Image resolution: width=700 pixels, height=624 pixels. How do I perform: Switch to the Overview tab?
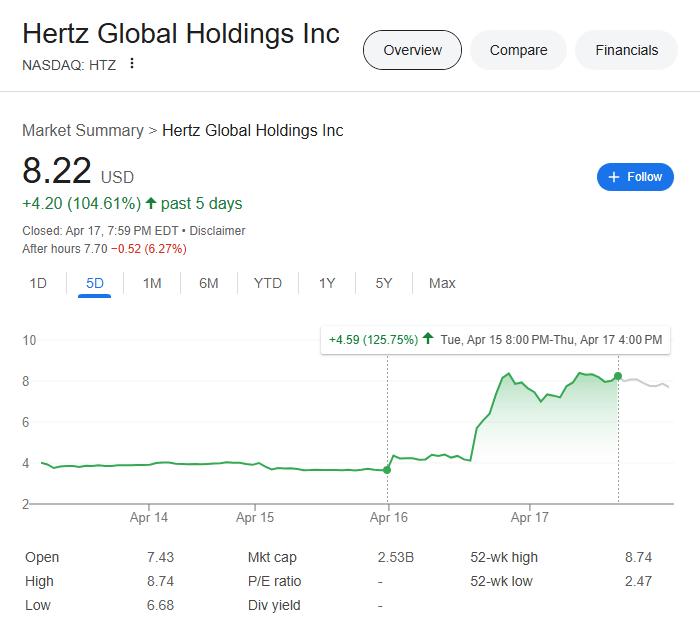point(412,50)
